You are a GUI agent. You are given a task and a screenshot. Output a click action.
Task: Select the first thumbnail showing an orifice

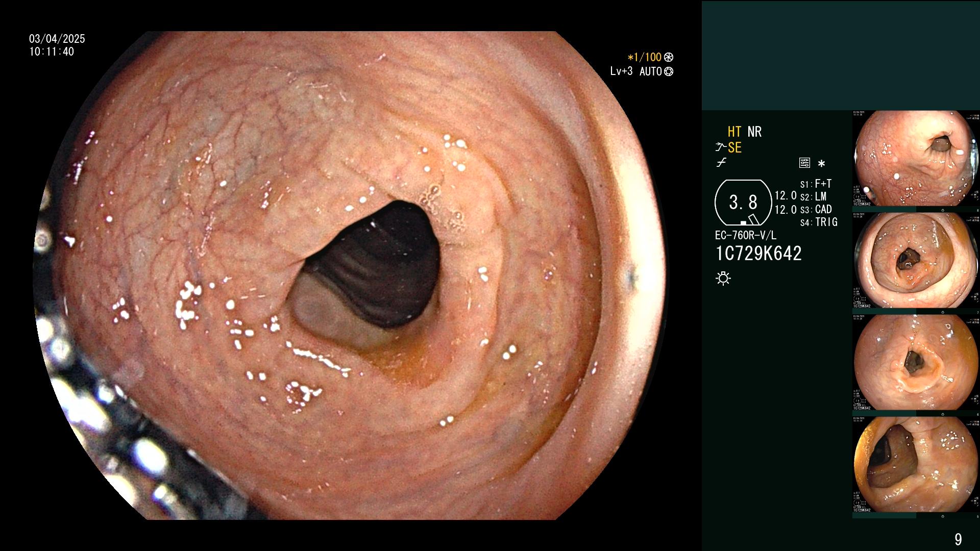point(916,159)
